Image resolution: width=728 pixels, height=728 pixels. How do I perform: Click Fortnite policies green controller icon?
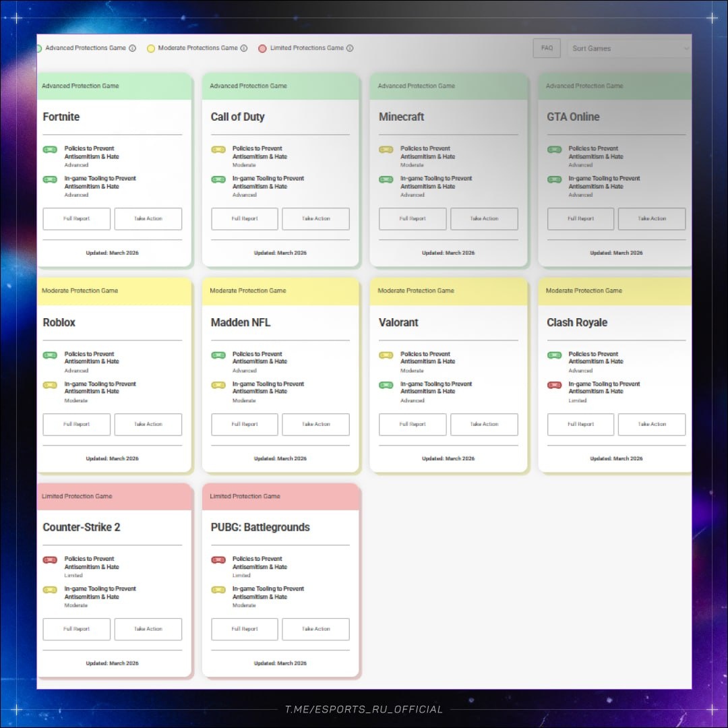(50, 150)
